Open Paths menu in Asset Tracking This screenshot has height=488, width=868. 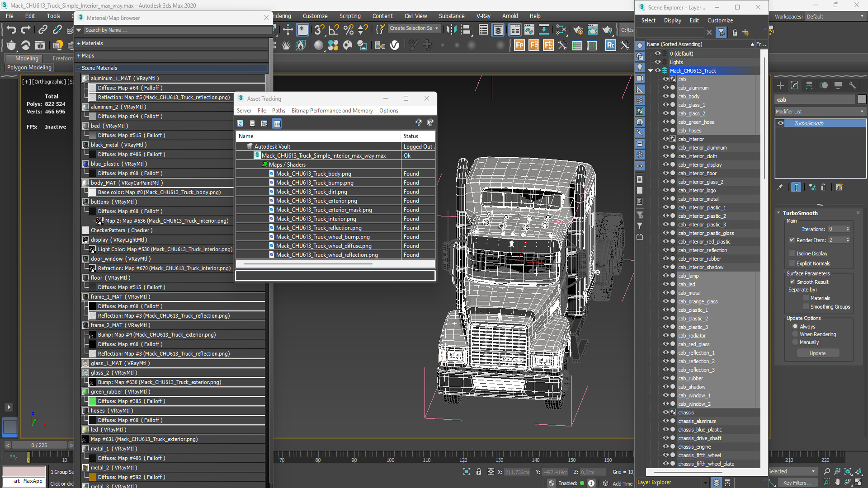click(x=278, y=111)
